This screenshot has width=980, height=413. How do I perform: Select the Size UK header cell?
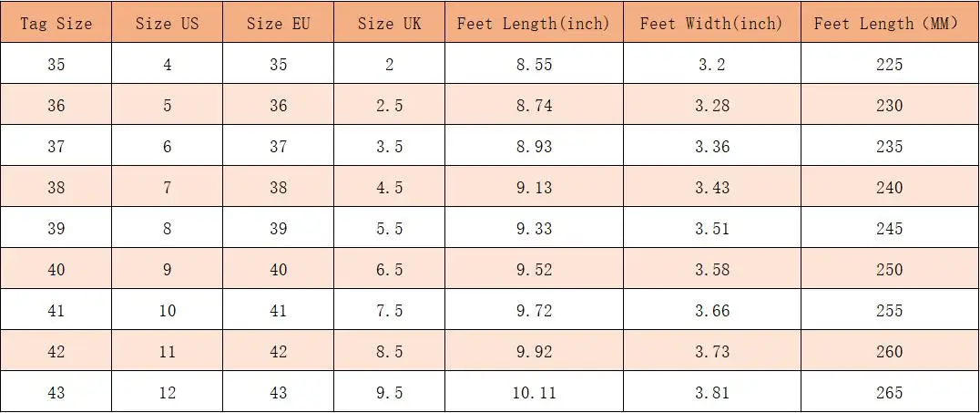[389, 24]
